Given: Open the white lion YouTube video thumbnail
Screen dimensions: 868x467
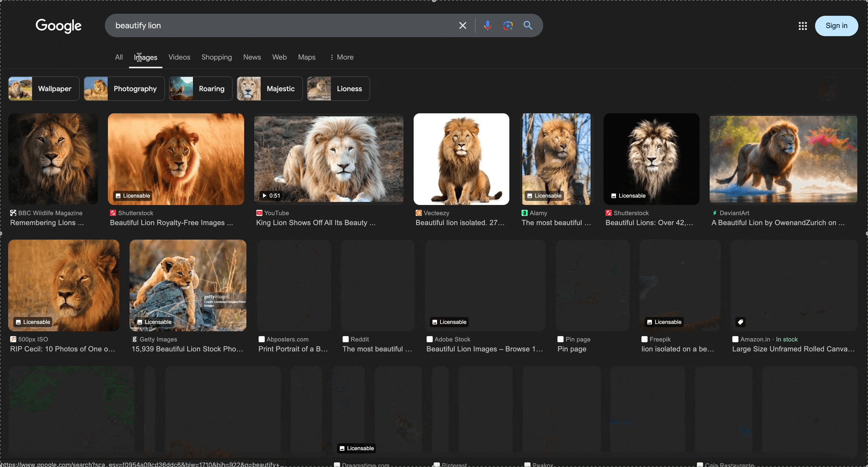Looking at the screenshot, I should coord(329,159).
